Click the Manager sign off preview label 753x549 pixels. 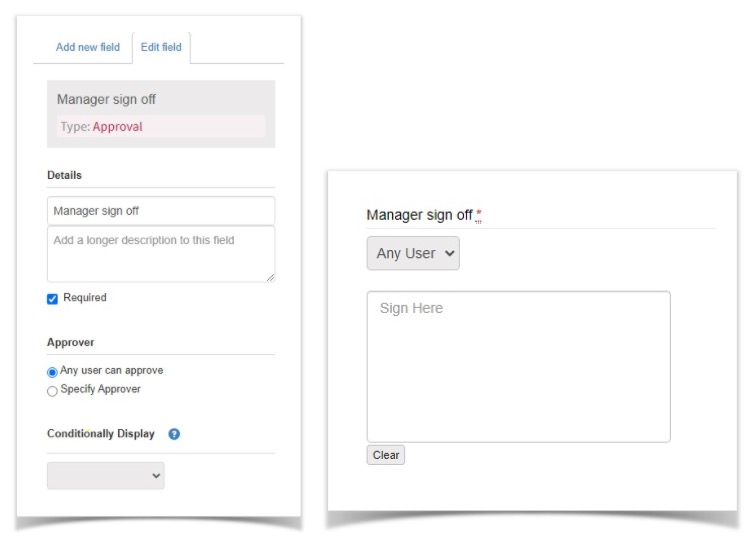coord(419,215)
